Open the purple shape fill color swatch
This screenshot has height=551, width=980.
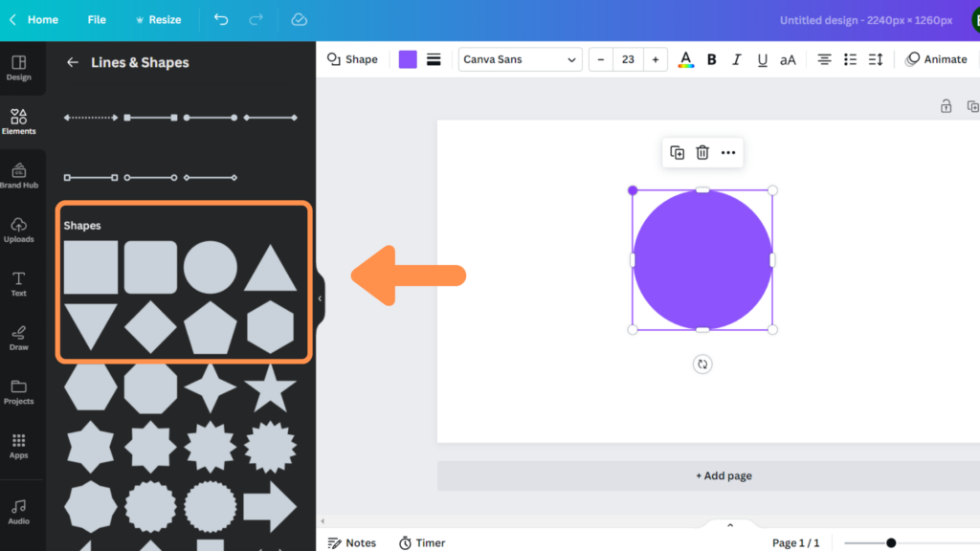click(x=408, y=59)
